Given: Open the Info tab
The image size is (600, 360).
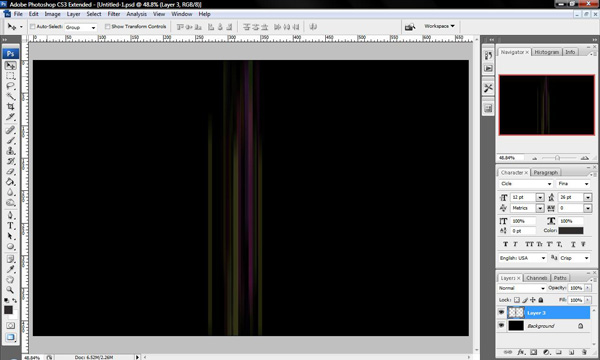Looking at the screenshot, I should (x=570, y=52).
